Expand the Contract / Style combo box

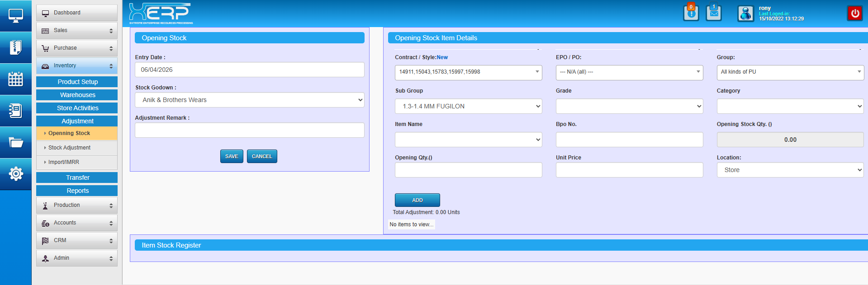[x=468, y=72]
